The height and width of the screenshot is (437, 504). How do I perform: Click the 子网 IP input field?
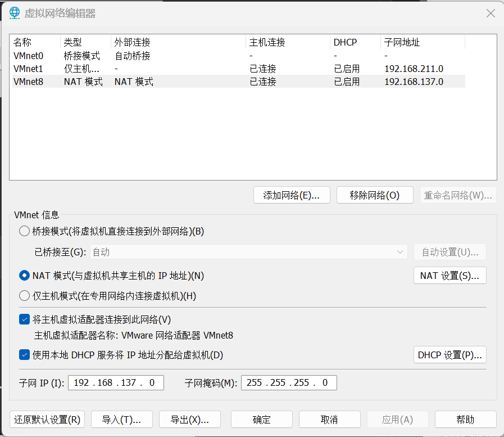pyautogui.click(x=116, y=382)
